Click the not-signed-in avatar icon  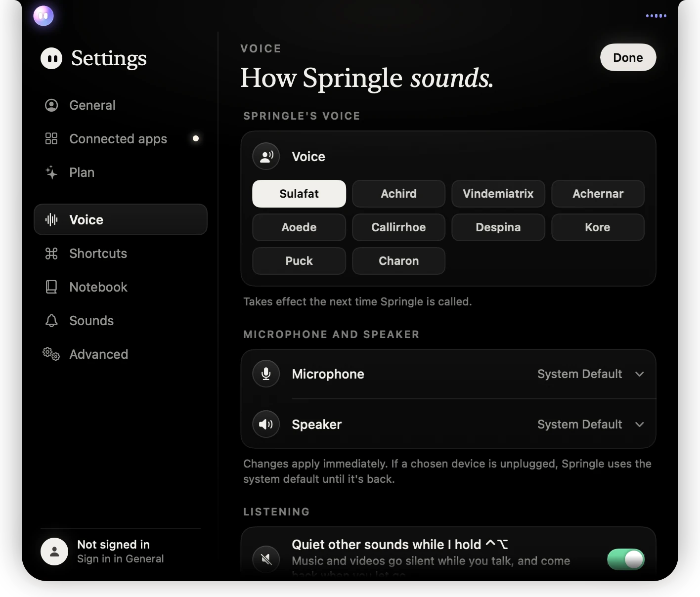(54, 552)
